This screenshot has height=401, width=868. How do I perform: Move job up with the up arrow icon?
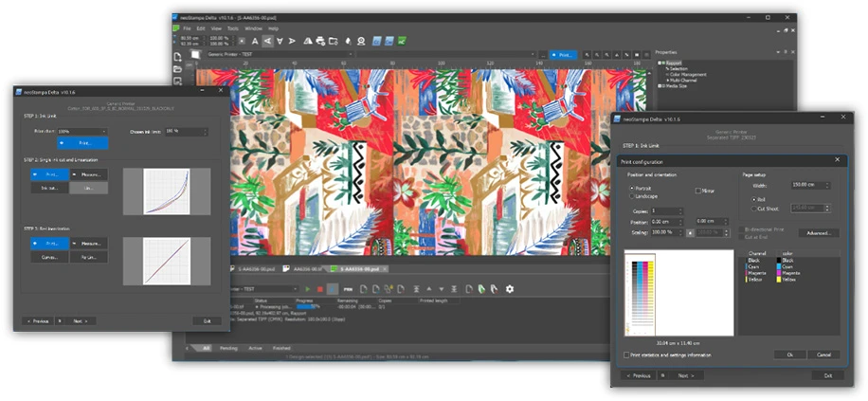(429, 289)
